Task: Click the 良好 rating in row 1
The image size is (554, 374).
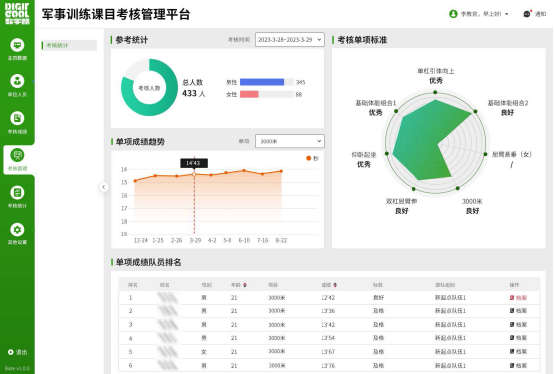Action: (378, 298)
